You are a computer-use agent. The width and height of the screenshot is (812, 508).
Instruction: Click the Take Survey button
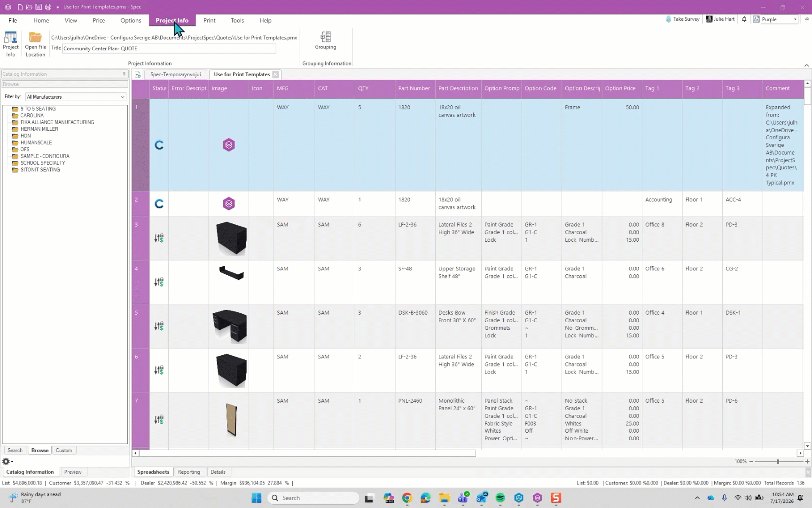(683, 19)
